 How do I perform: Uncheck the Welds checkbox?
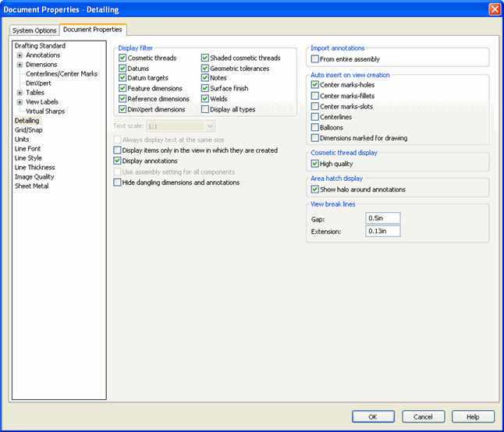tap(205, 98)
